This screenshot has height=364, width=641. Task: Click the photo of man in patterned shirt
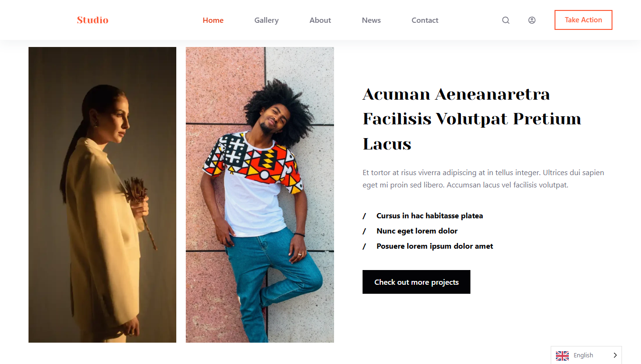(259, 195)
